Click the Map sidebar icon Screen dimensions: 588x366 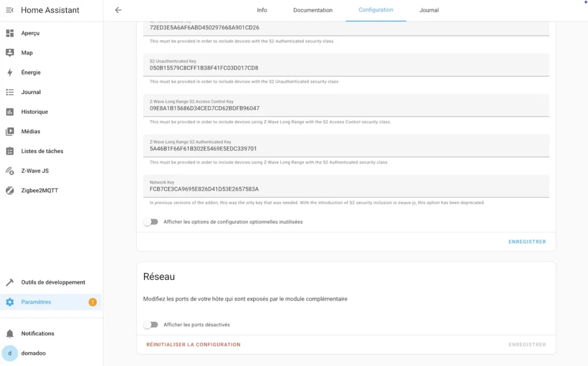coord(10,52)
